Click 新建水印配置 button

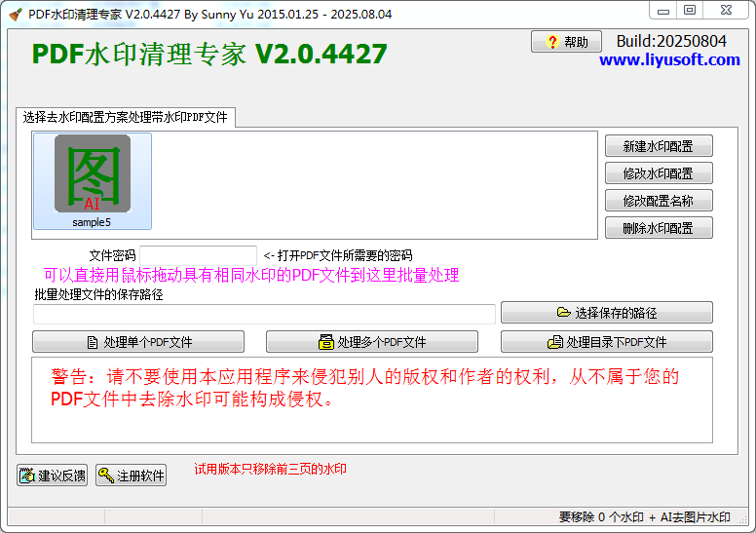659,146
